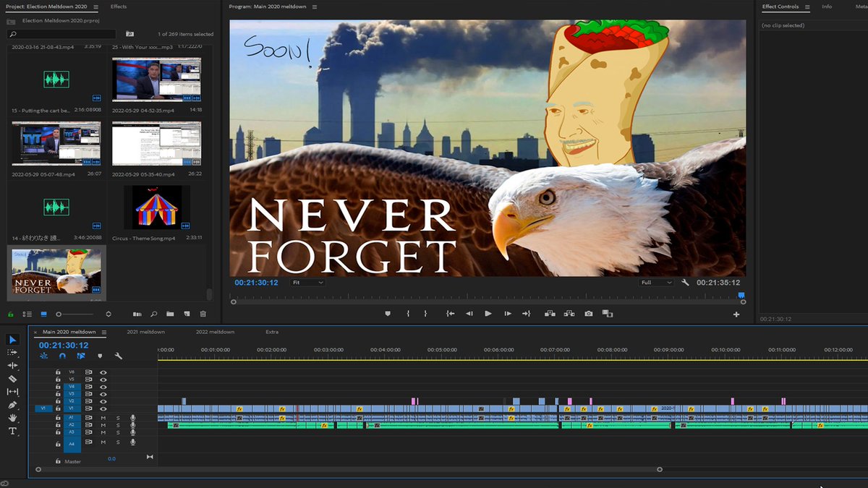Click the Find magnifier in project panel
This screenshot has height=488, width=868.
(x=153, y=314)
